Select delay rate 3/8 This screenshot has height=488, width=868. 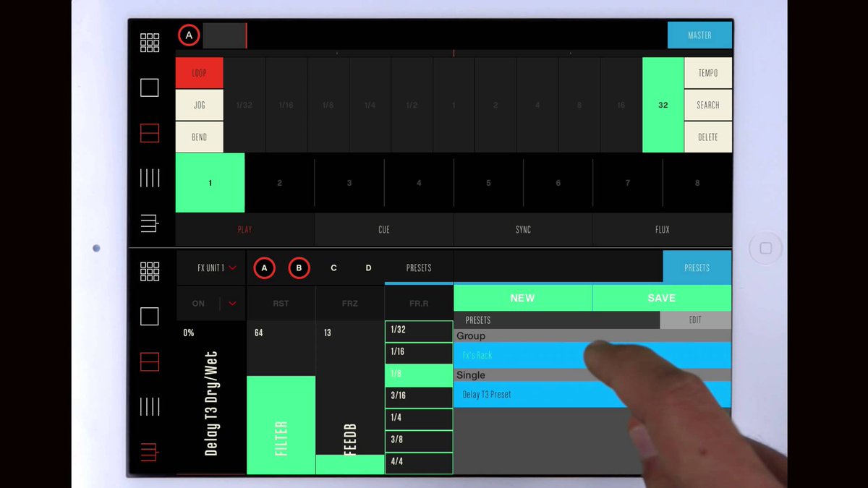pyautogui.click(x=419, y=441)
